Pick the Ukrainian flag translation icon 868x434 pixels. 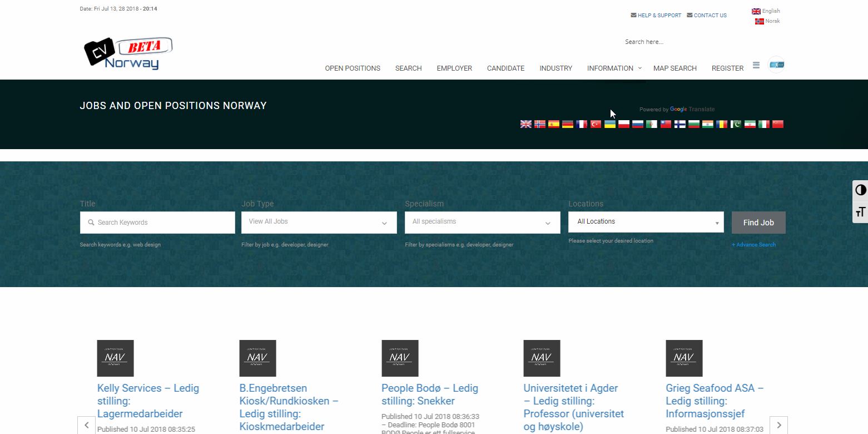coord(610,124)
